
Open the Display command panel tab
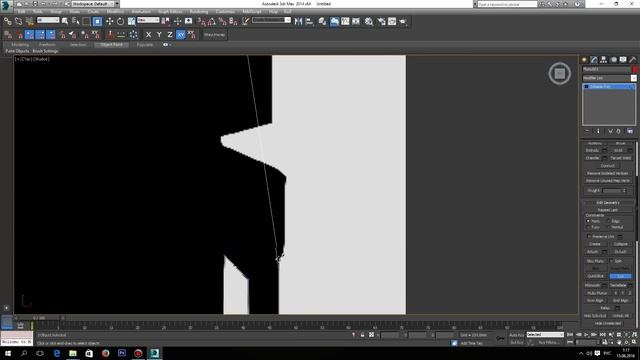[x=623, y=60]
